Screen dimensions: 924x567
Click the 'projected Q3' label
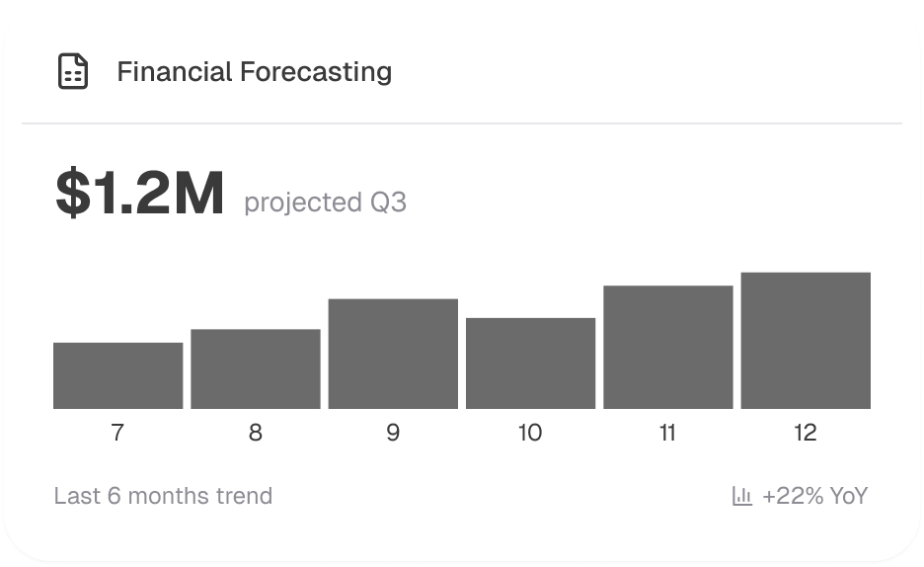click(x=325, y=202)
